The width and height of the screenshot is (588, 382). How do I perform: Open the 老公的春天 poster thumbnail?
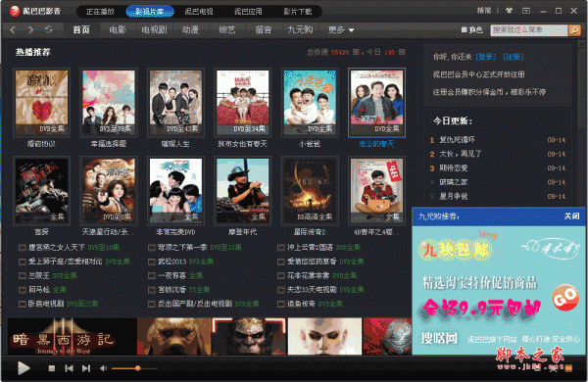point(377,103)
